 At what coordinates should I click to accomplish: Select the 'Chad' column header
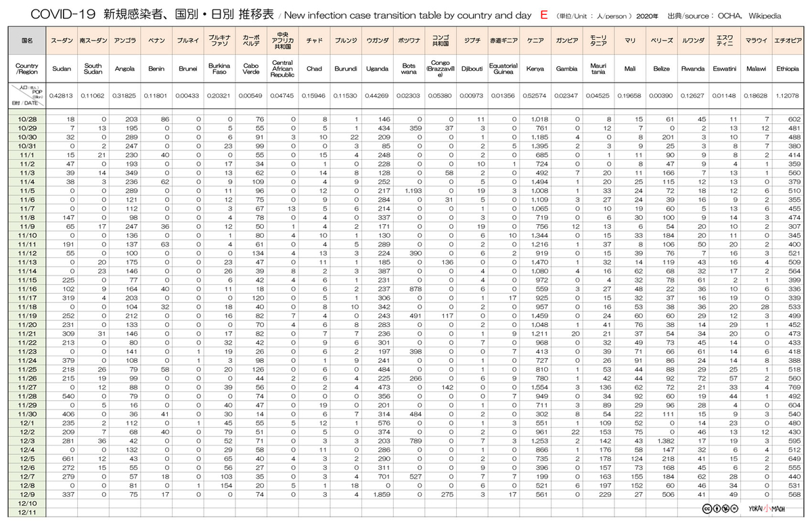coord(314,69)
